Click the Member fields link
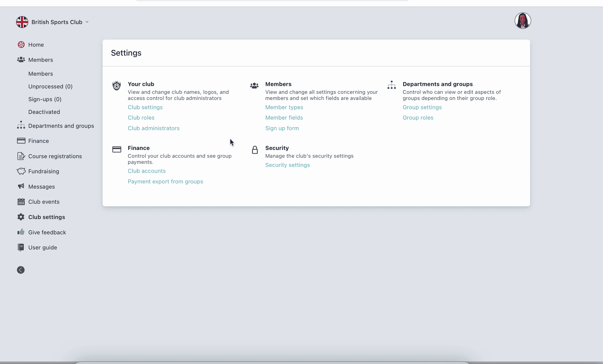The height and width of the screenshot is (364, 603). (284, 117)
